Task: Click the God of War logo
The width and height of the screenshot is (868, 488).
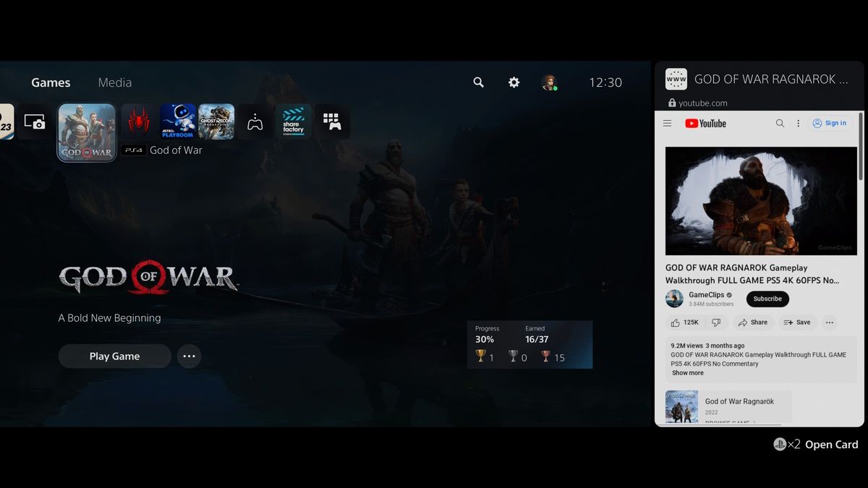Action: click(x=148, y=278)
